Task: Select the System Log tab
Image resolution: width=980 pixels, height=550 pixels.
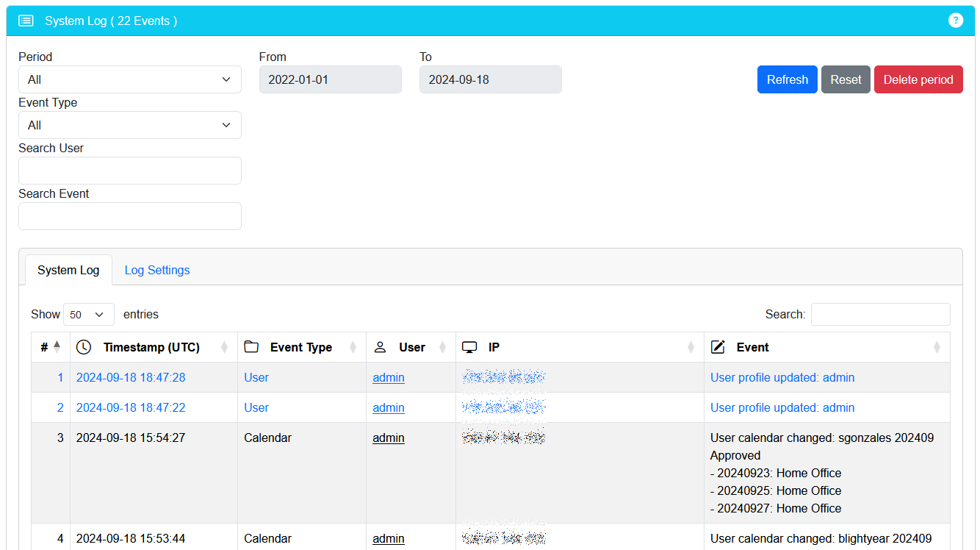Action: tap(68, 270)
